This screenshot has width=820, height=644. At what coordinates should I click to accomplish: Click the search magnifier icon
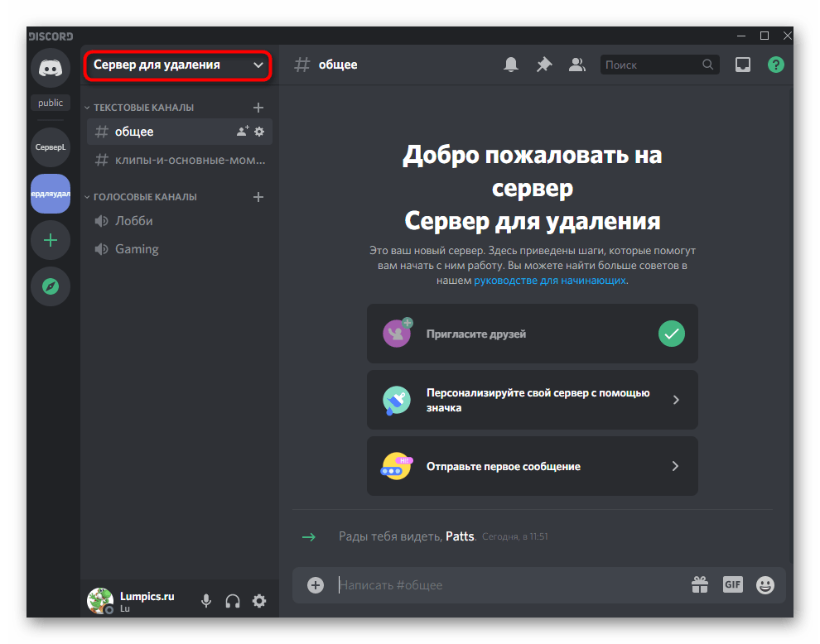pyautogui.click(x=707, y=65)
